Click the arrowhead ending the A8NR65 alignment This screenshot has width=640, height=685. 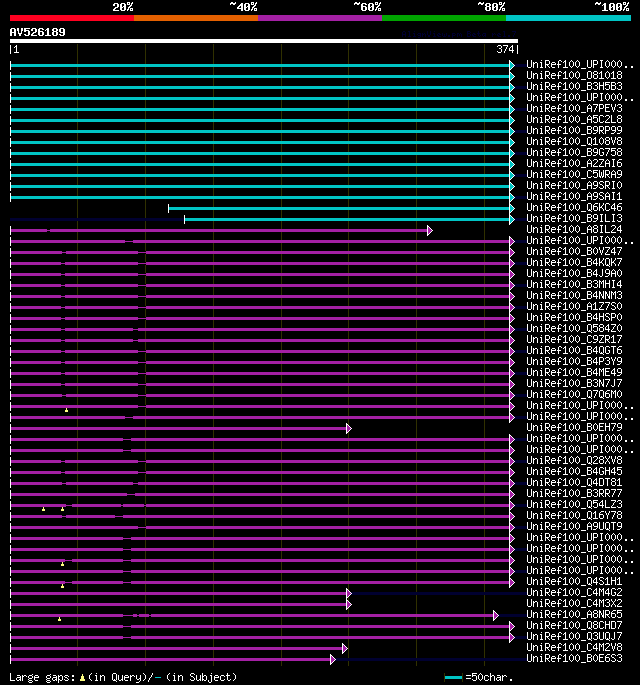point(496,616)
